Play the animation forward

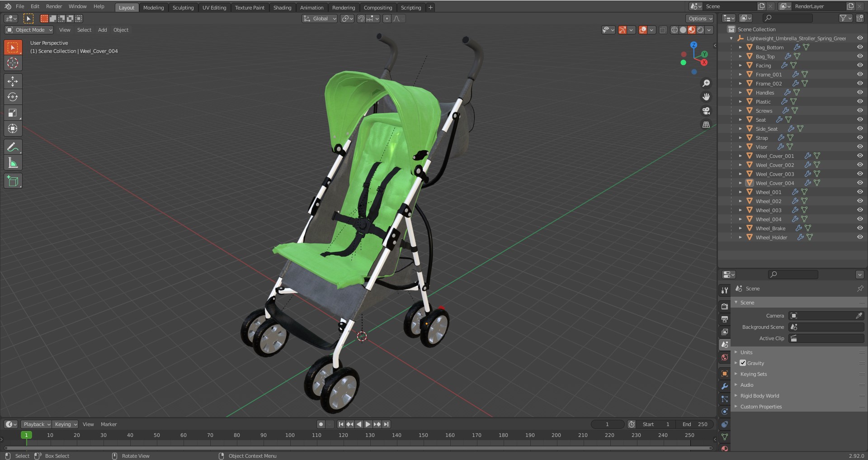point(368,424)
